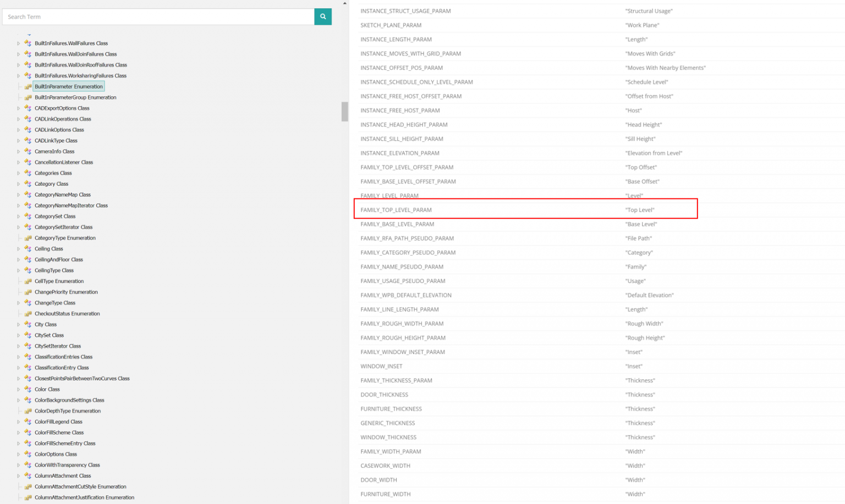Click the CategoryType Enumeration icon
The width and height of the screenshot is (845, 504).
pos(28,238)
